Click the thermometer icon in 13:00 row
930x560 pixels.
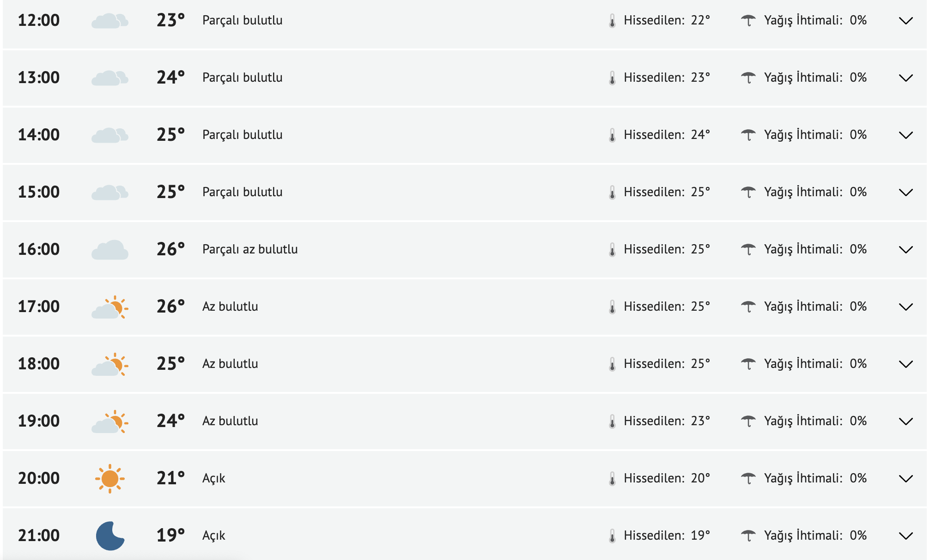612,78
